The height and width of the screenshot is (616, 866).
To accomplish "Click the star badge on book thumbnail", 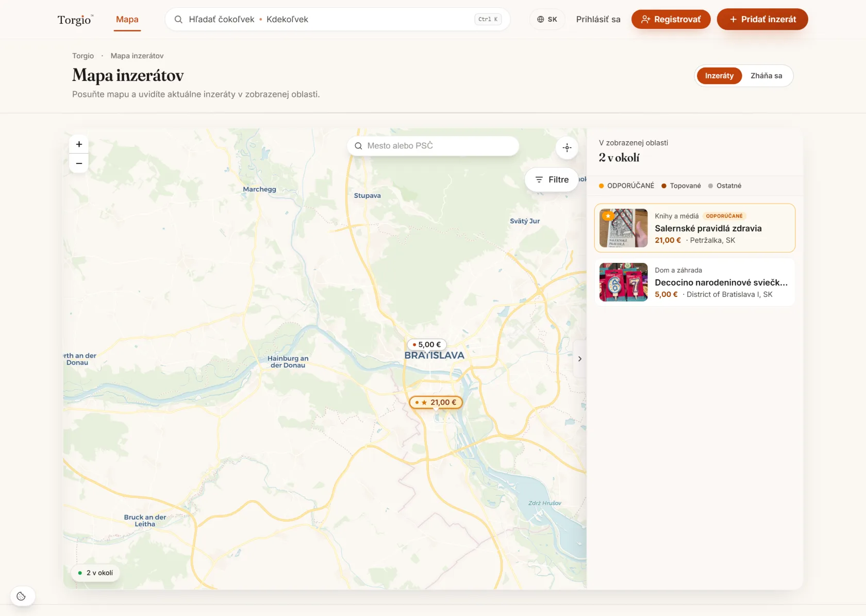I will 608,215.
